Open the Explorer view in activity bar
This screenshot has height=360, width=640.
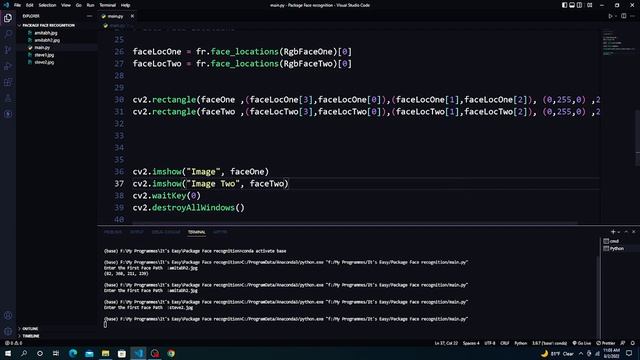[x=8, y=18]
